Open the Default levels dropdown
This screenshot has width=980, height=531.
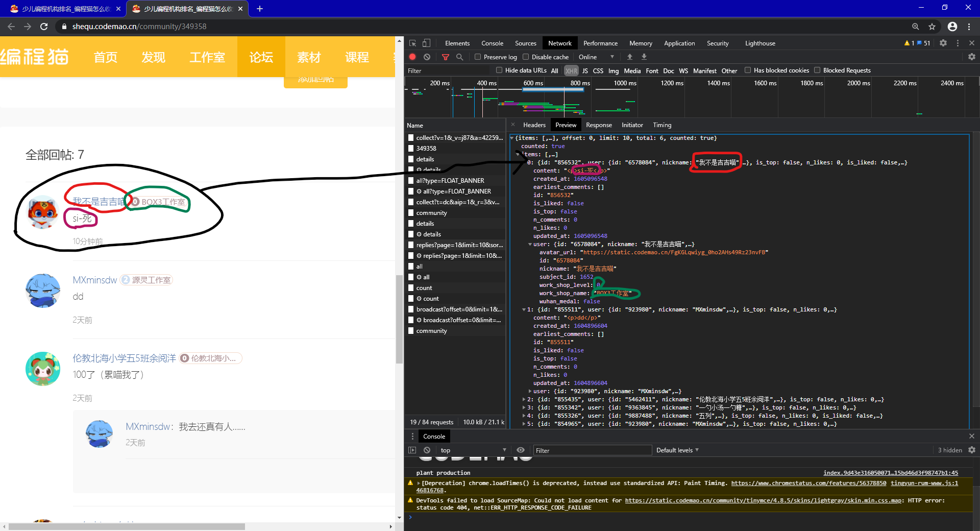pos(677,450)
